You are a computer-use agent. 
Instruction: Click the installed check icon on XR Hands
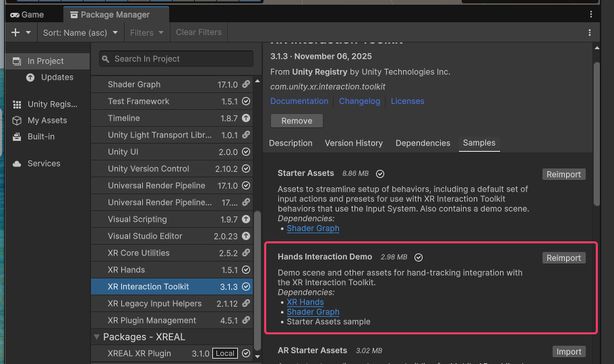246,270
